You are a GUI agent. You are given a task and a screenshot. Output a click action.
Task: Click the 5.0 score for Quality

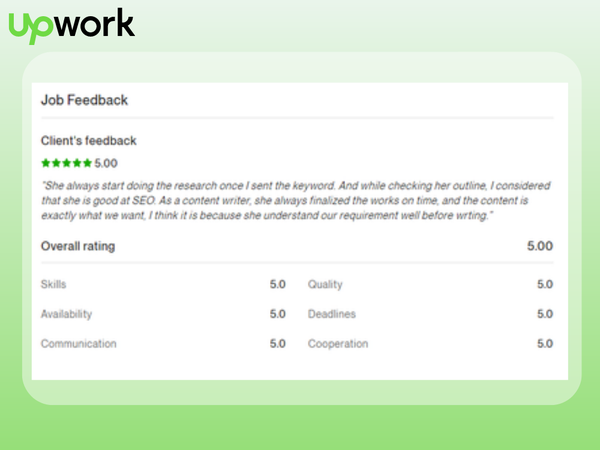tap(545, 285)
